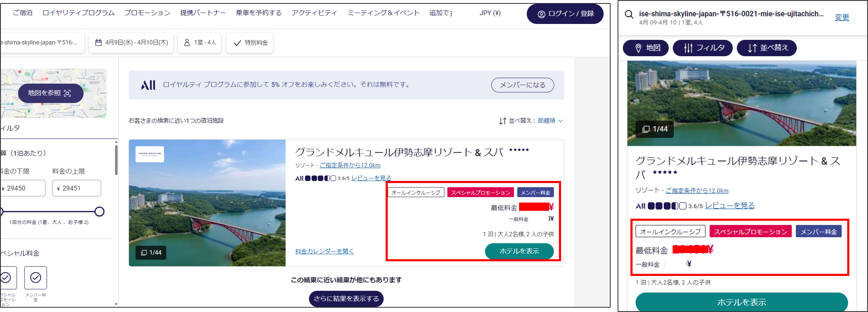
Task: Click the 1/44 gallery counter in mobile view
Action: point(655,129)
